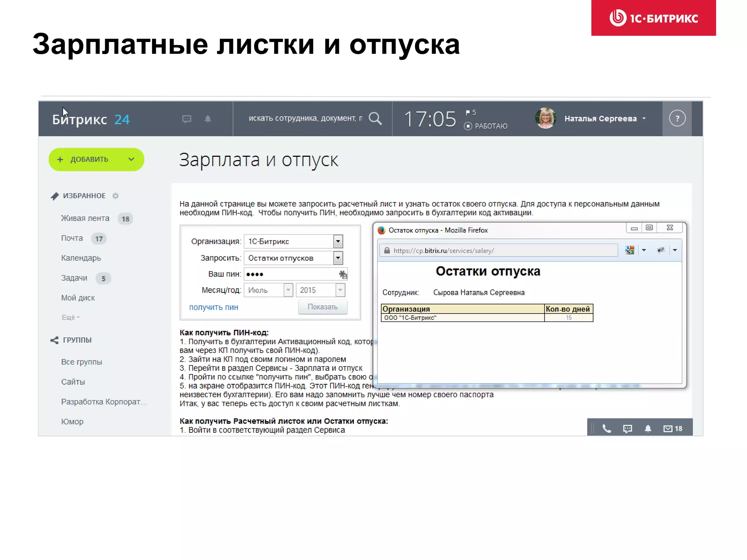
Task: Open Мой диск in sidebar
Action: point(78,298)
